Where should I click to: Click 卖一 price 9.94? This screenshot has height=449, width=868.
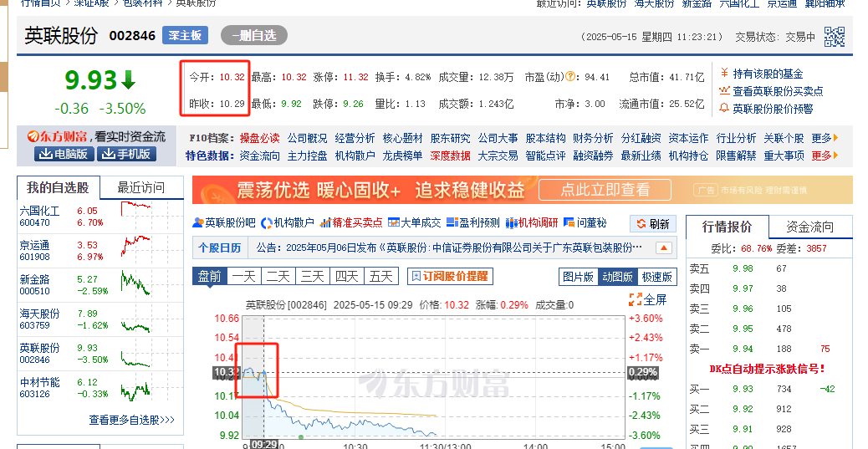pos(743,349)
